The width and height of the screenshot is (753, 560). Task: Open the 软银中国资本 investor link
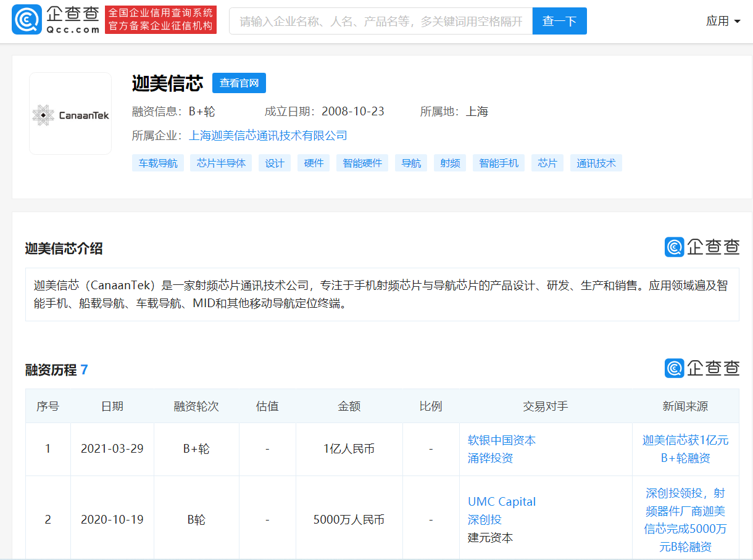tap(502, 440)
